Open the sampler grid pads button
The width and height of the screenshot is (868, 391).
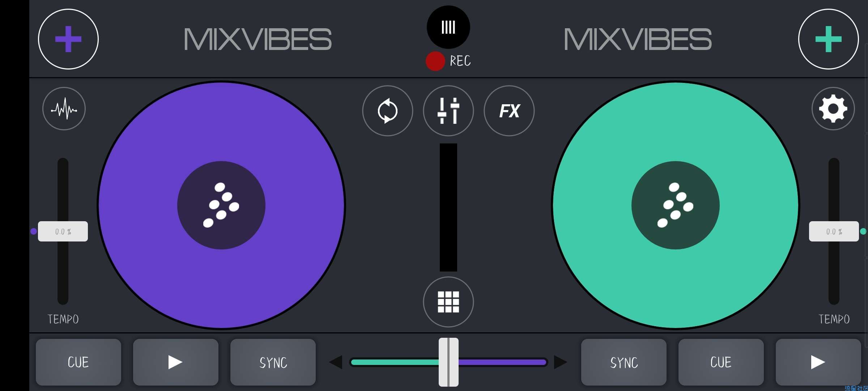tap(448, 302)
